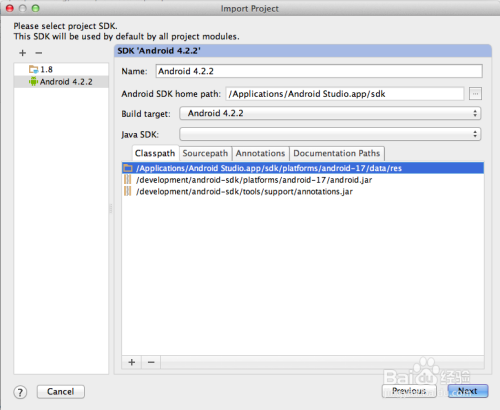Image resolution: width=500 pixels, height=410 pixels.
Task: Select the android.jar classpath entry
Action: [303, 180]
